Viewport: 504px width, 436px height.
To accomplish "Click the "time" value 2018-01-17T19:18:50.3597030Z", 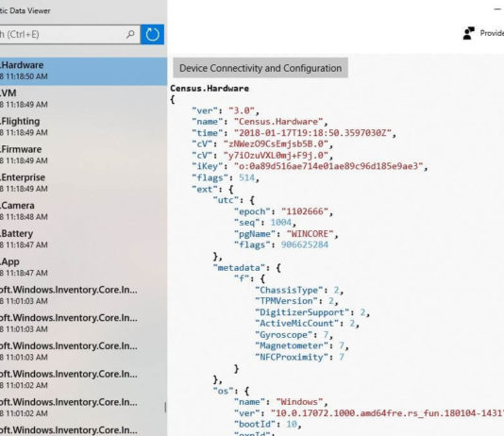I will pyautogui.click(x=312, y=133).
